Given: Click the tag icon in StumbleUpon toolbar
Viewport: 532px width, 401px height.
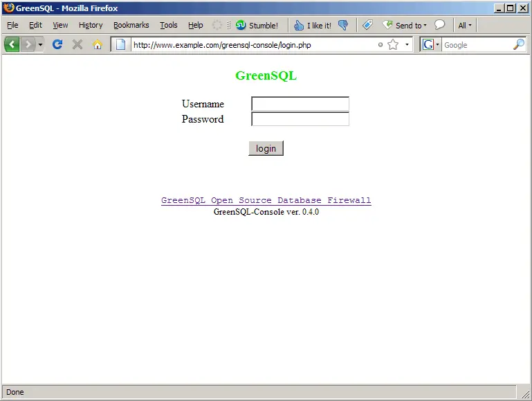Looking at the screenshot, I should coord(367,25).
